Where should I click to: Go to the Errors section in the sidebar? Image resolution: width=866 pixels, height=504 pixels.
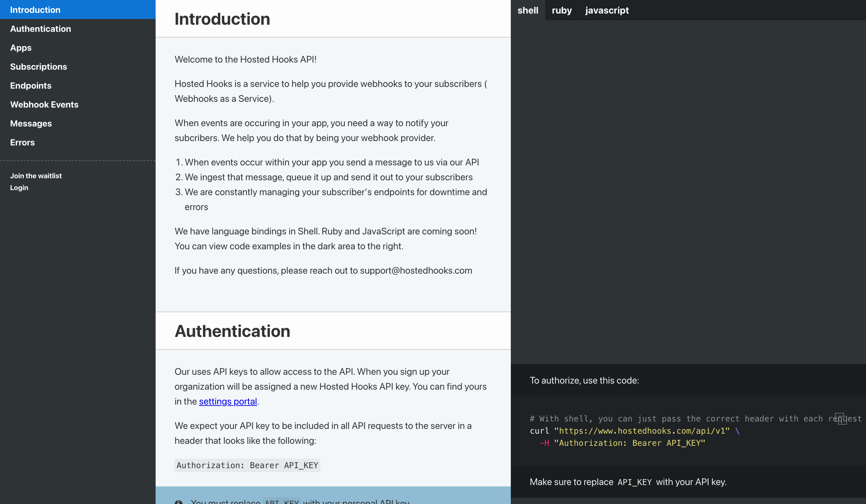(78, 142)
